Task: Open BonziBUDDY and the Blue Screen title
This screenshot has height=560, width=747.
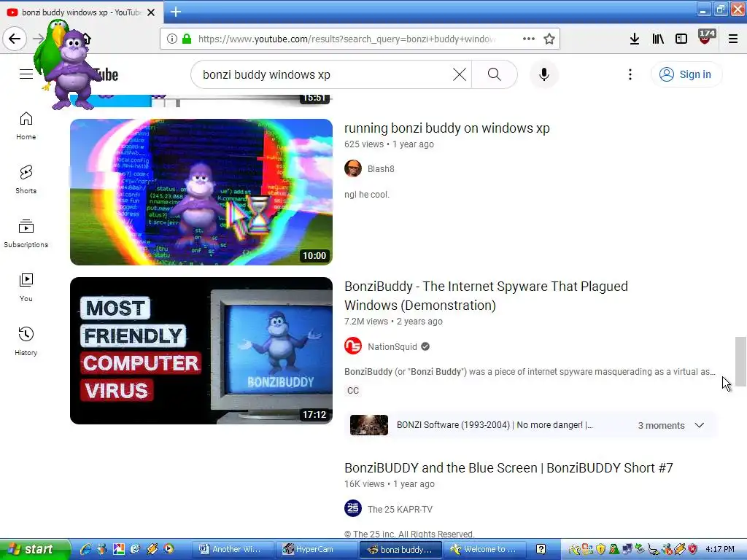Action: (508, 468)
